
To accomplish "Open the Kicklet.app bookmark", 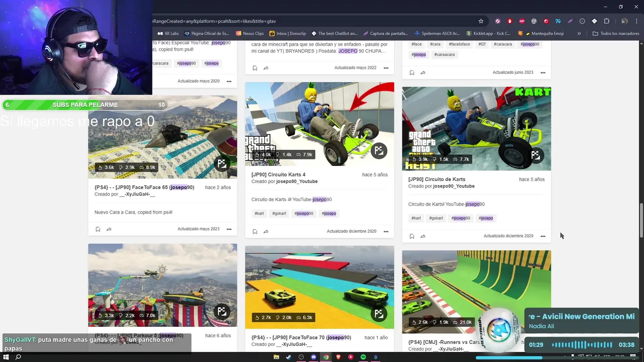I will 488,34.
